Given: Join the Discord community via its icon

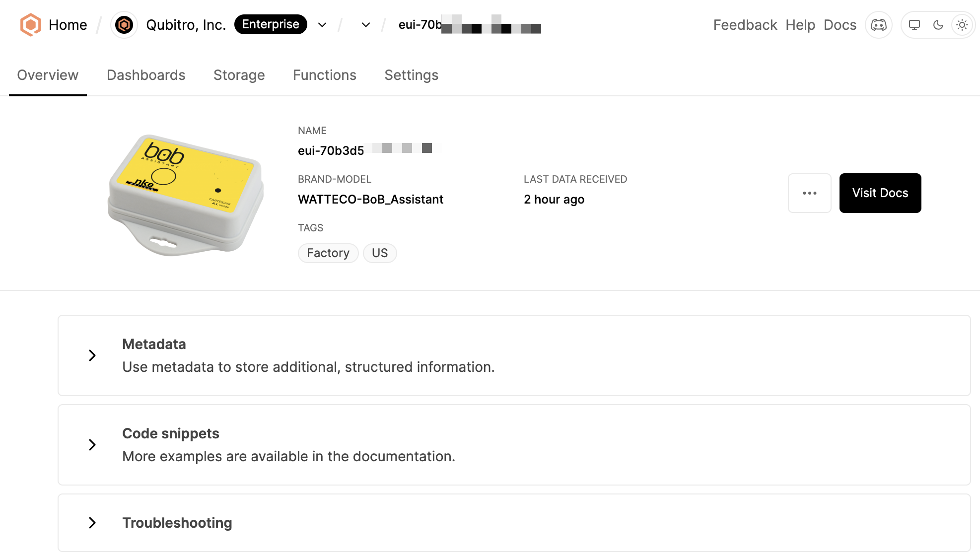Looking at the screenshot, I should click(878, 24).
